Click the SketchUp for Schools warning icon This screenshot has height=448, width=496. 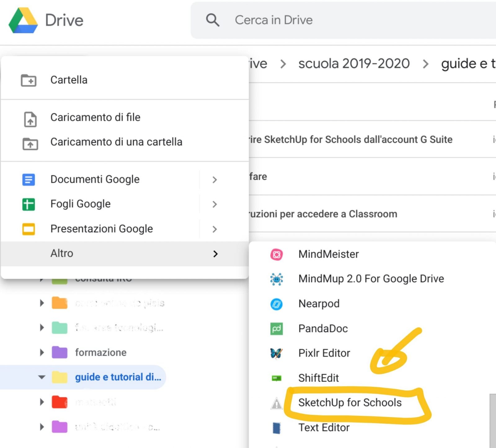coord(276,403)
